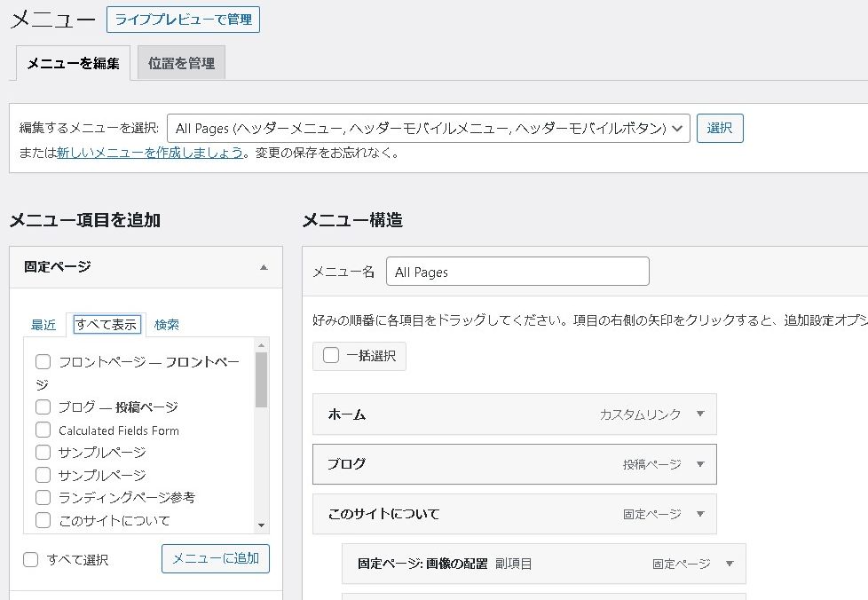Switch to the 位置を管理 tab
The image size is (868, 600).
point(181,63)
